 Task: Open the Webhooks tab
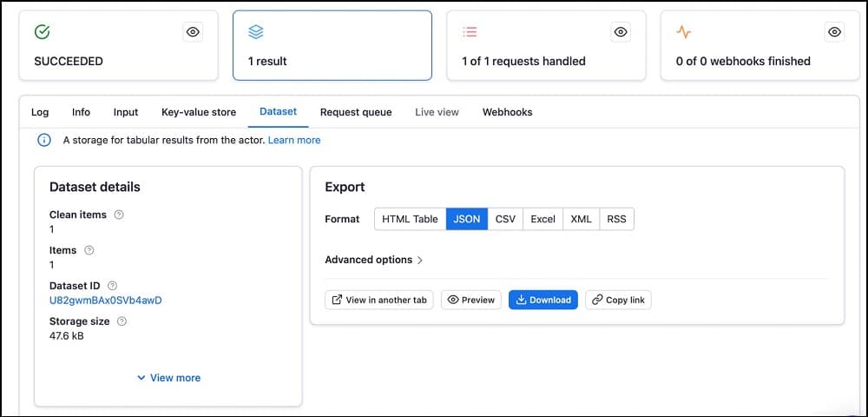pos(508,112)
